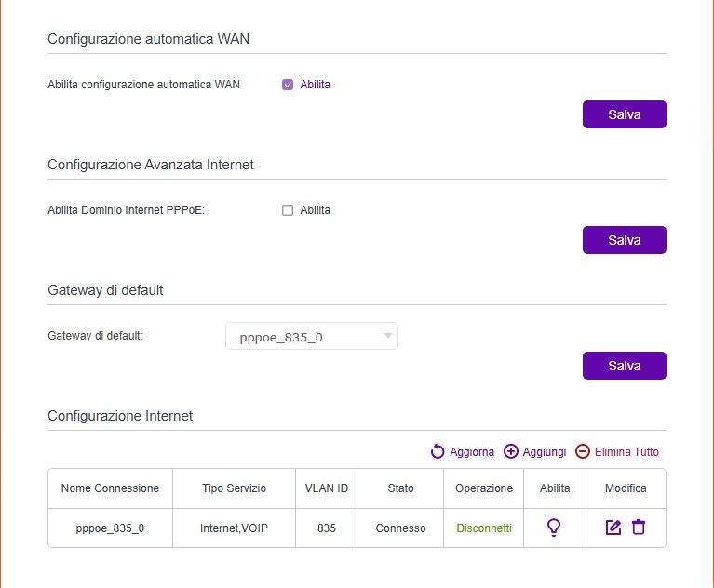Screen dimensions: 714x588
Task: Click the Aggiorna refresh icon
Action: [438, 451]
